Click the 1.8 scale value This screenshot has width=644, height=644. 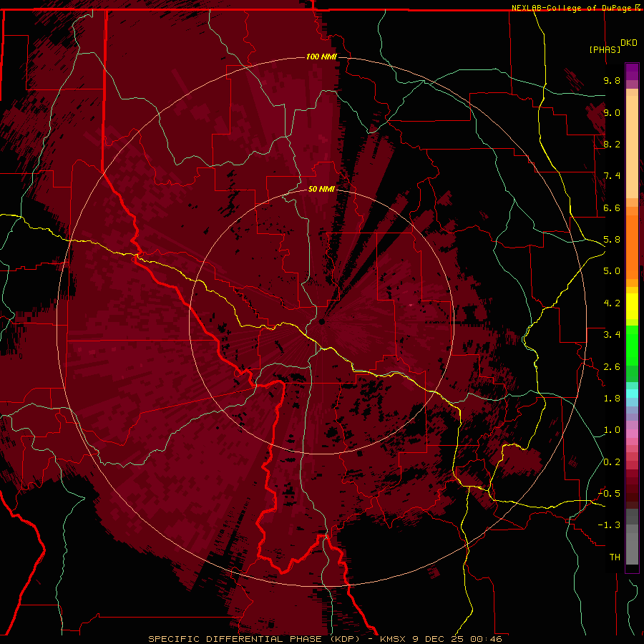(x=612, y=399)
